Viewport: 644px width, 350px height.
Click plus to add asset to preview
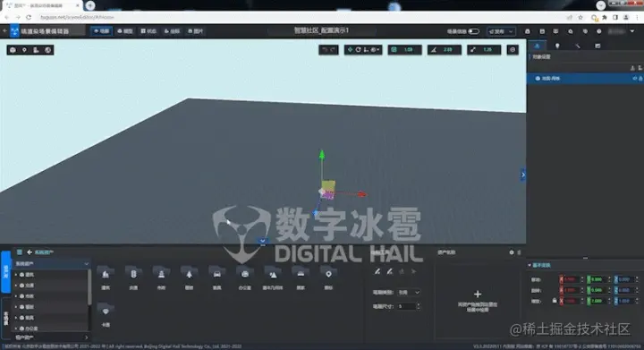pos(478,295)
